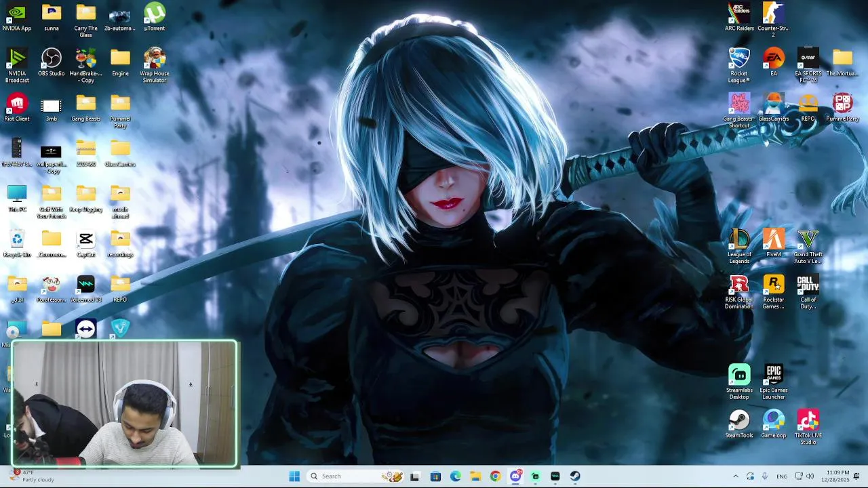The image size is (868, 488).
Task: Select the 3mb file icon
Action: (52, 108)
